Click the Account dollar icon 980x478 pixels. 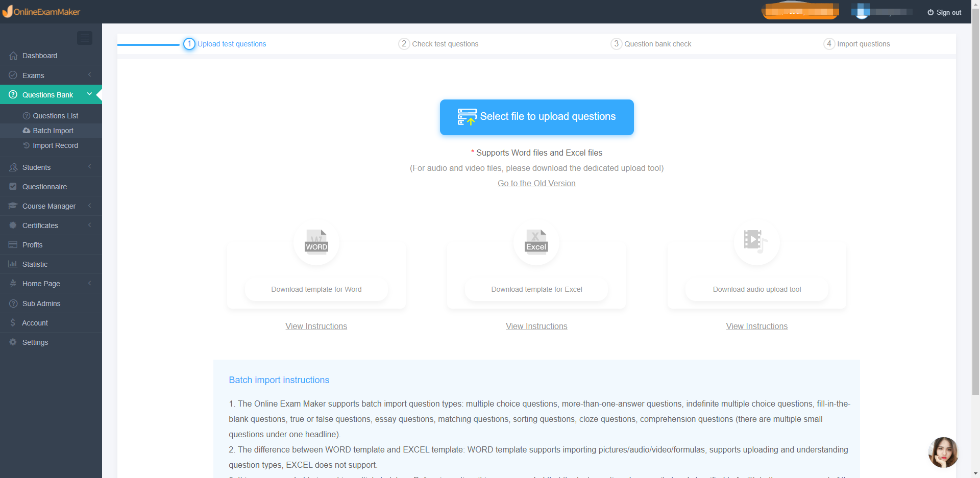(13, 322)
